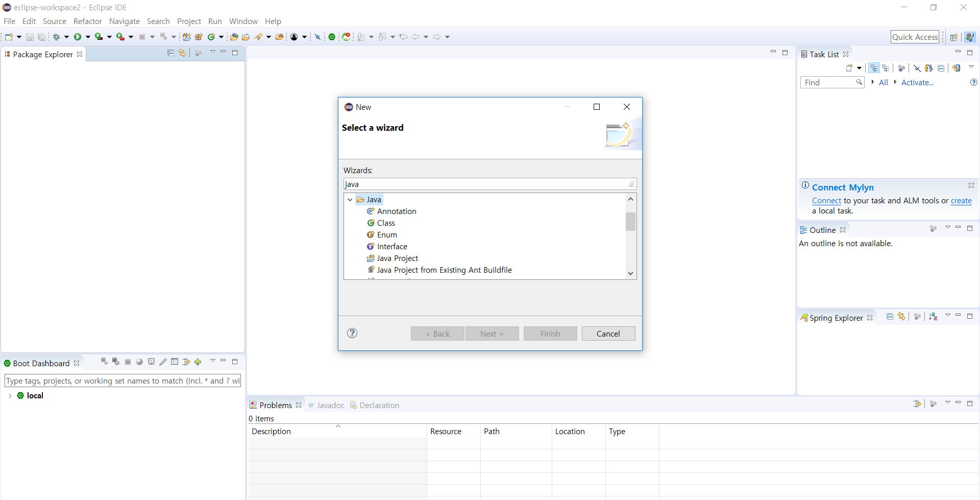The height and width of the screenshot is (500, 980).
Task: Click the Open Type toolbar icon
Action: point(234,37)
